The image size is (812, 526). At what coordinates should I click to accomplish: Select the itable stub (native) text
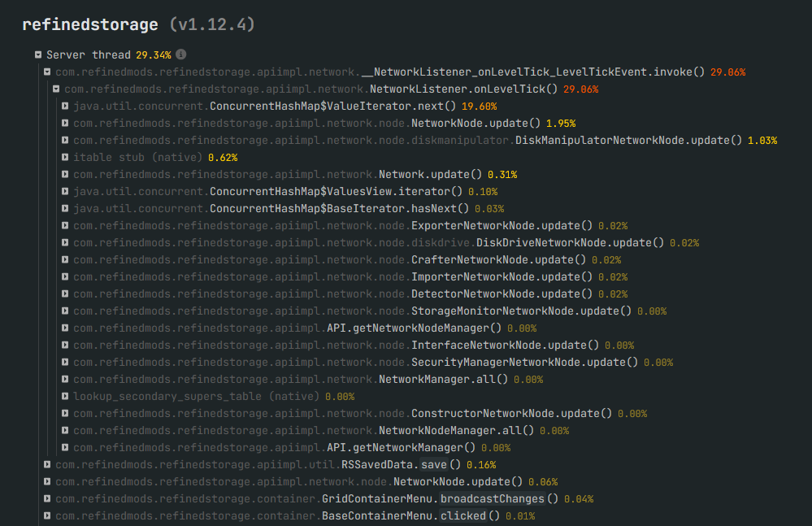pyautogui.click(x=137, y=158)
